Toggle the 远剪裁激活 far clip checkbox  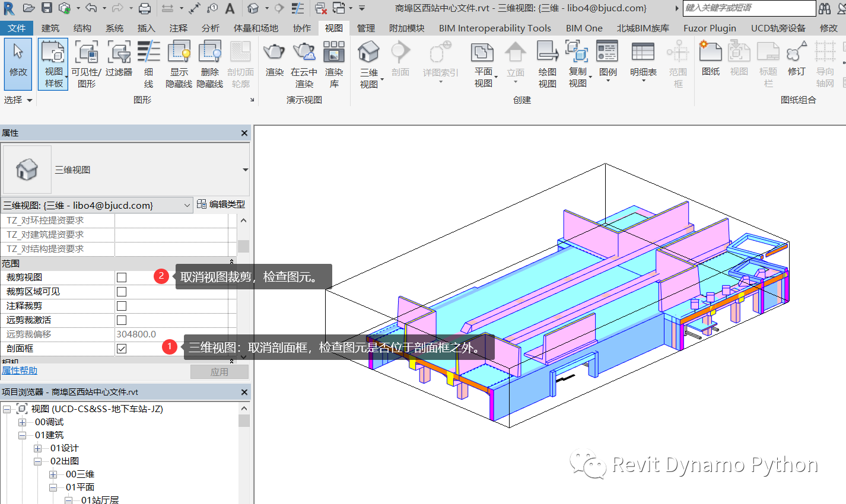[122, 320]
